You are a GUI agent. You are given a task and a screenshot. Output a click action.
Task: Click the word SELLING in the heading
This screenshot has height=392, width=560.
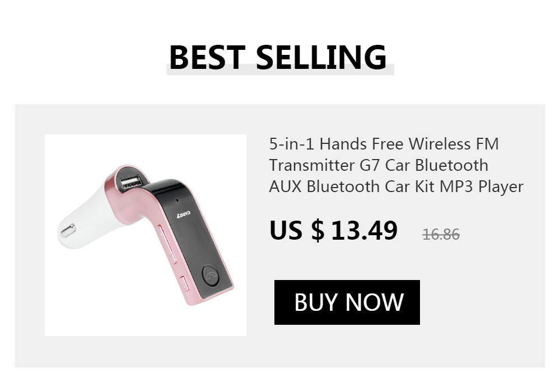point(321,57)
